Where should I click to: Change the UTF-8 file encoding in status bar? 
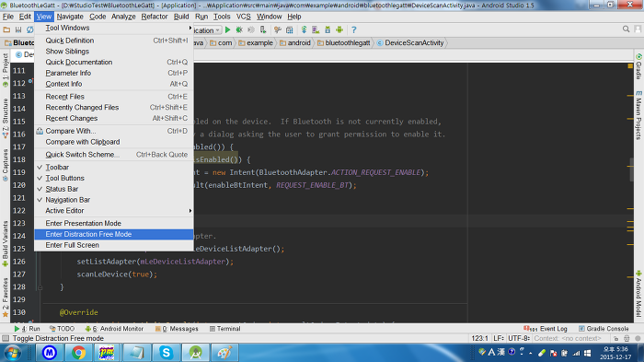tap(518, 338)
